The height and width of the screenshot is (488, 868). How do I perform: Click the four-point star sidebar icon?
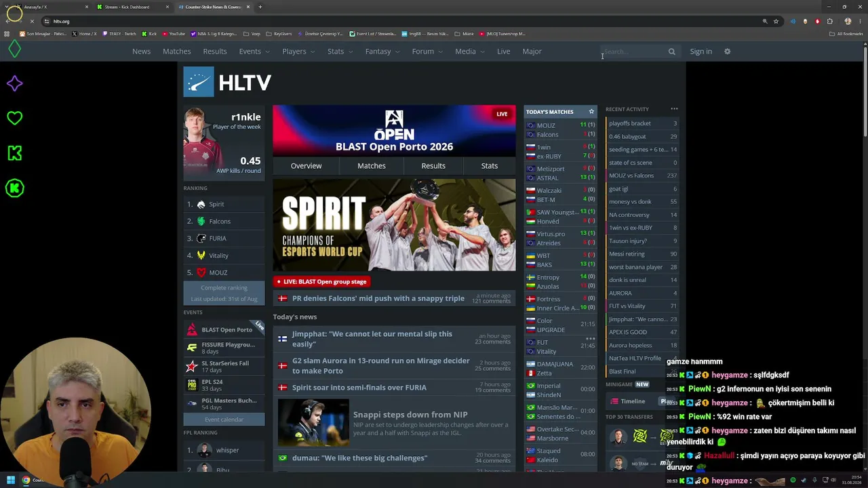click(x=14, y=83)
